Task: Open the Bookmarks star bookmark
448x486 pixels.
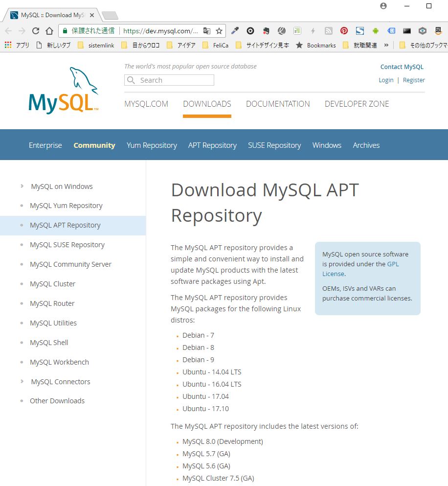Action: click(x=316, y=45)
